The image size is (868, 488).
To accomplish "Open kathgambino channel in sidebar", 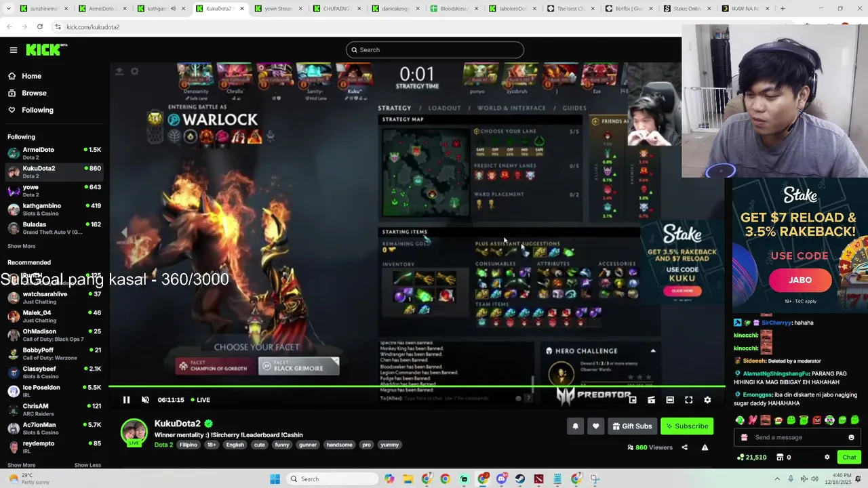I will click(x=54, y=209).
